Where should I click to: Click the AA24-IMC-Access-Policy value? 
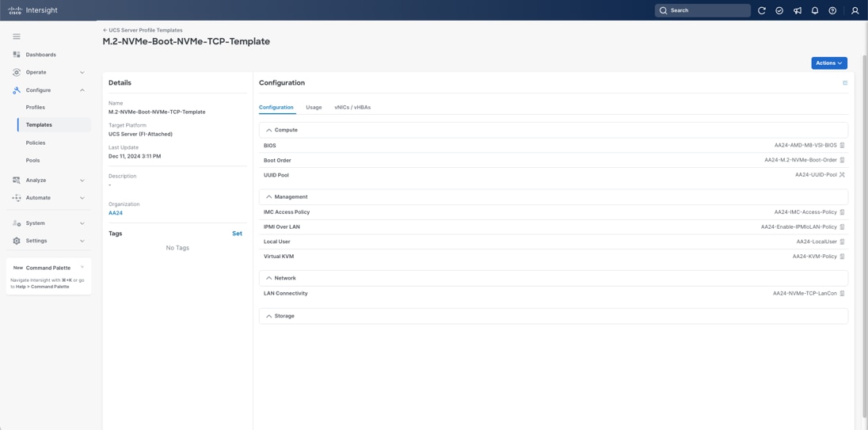pyautogui.click(x=805, y=212)
